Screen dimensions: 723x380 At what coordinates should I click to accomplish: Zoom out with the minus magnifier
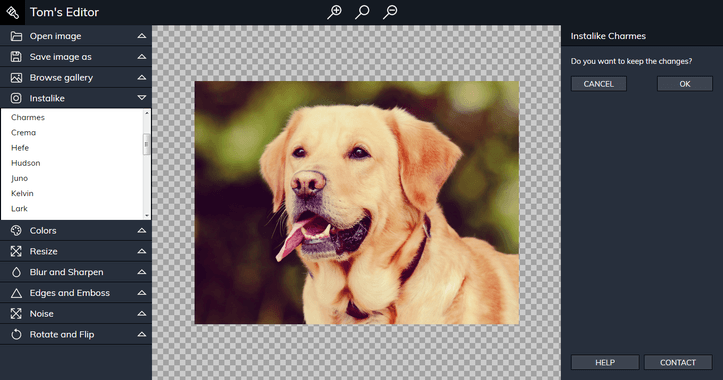390,12
